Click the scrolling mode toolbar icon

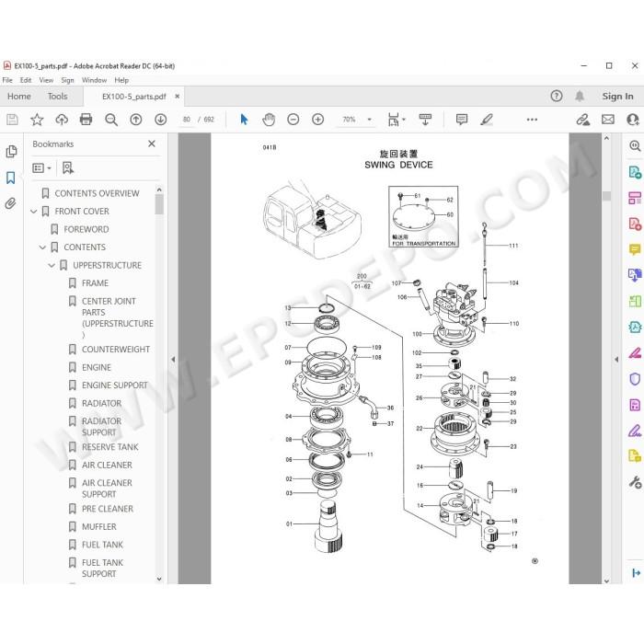coord(425,120)
